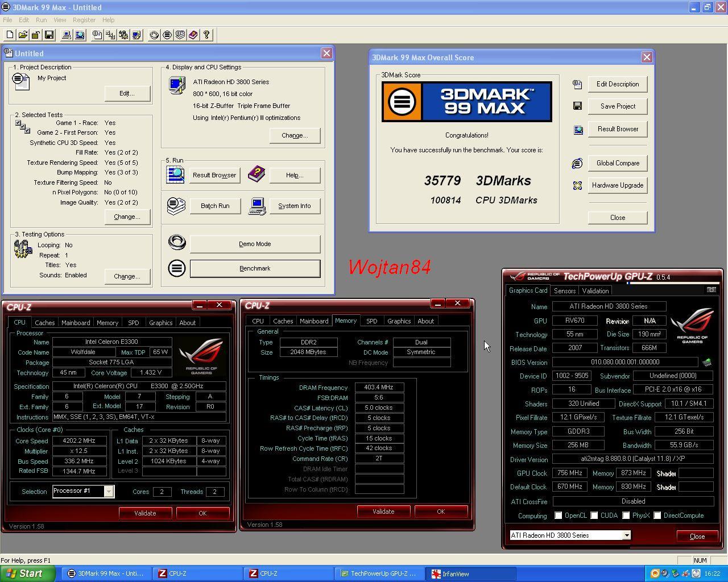Click the Batch Run toolbar icon
The width and height of the screenshot is (728, 582).
[x=180, y=35]
